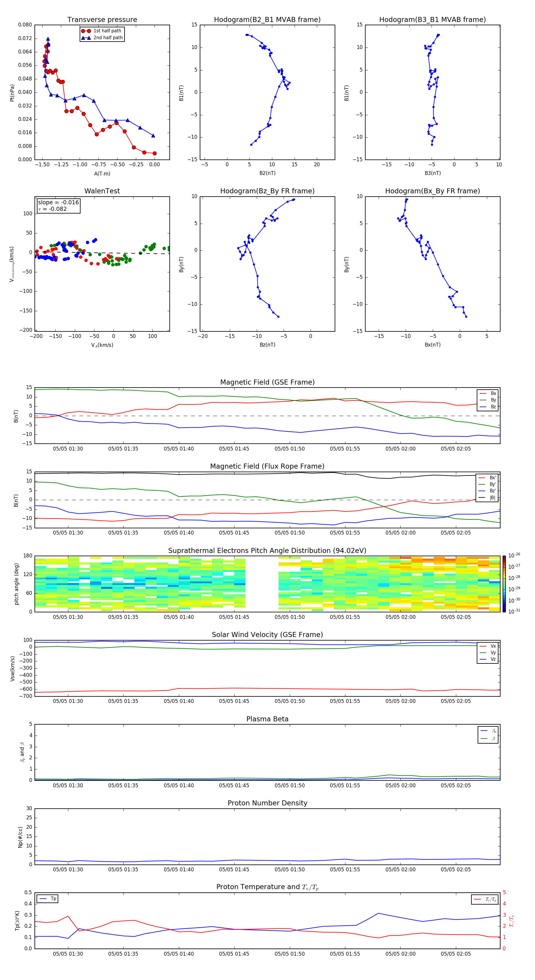535x980 pixels.
Task: Click the 'Proton Temperature and Te/Tp' title
Action: click(x=267, y=887)
